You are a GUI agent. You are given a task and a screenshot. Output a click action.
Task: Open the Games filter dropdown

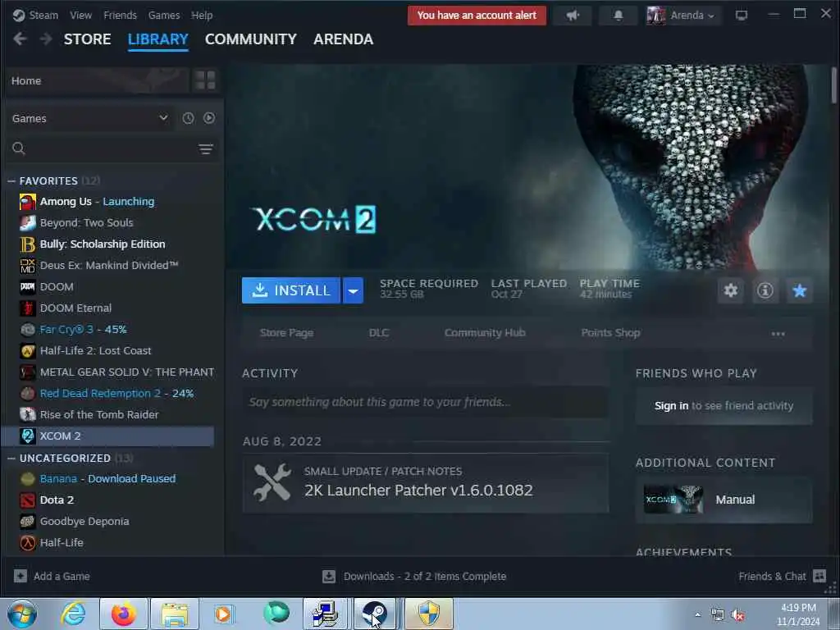click(x=90, y=118)
